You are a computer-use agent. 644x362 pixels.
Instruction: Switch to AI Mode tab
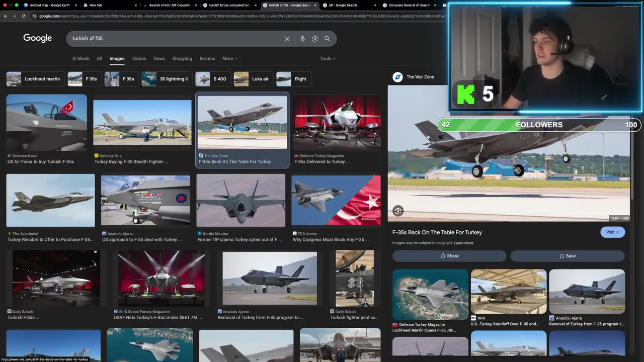click(80, 59)
